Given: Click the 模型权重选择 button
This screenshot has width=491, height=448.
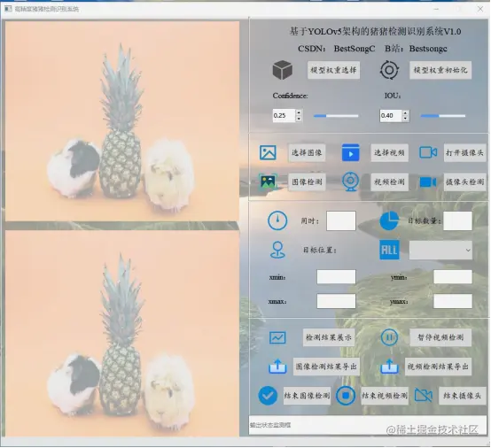Looking at the screenshot, I should pyautogui.click(x=333, y=70).
